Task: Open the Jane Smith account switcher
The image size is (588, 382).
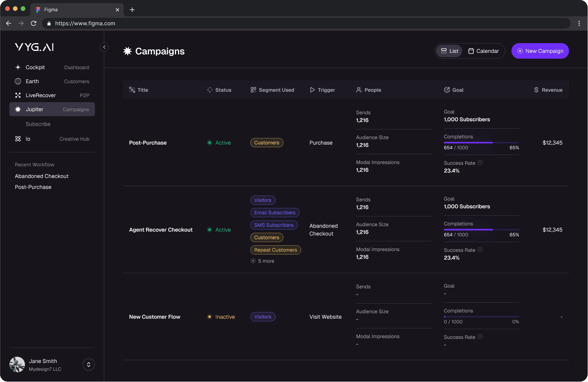Action: point(88,365)
